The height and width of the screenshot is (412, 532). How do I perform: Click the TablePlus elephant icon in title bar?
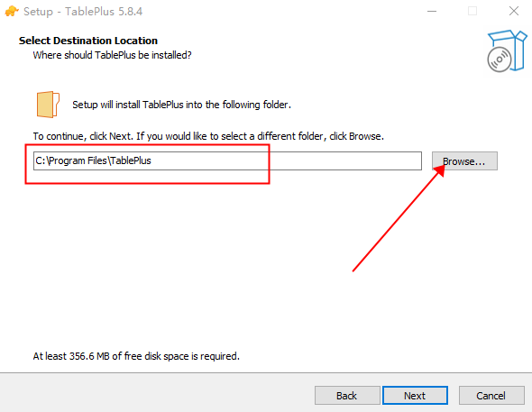[x=12, y=11]
